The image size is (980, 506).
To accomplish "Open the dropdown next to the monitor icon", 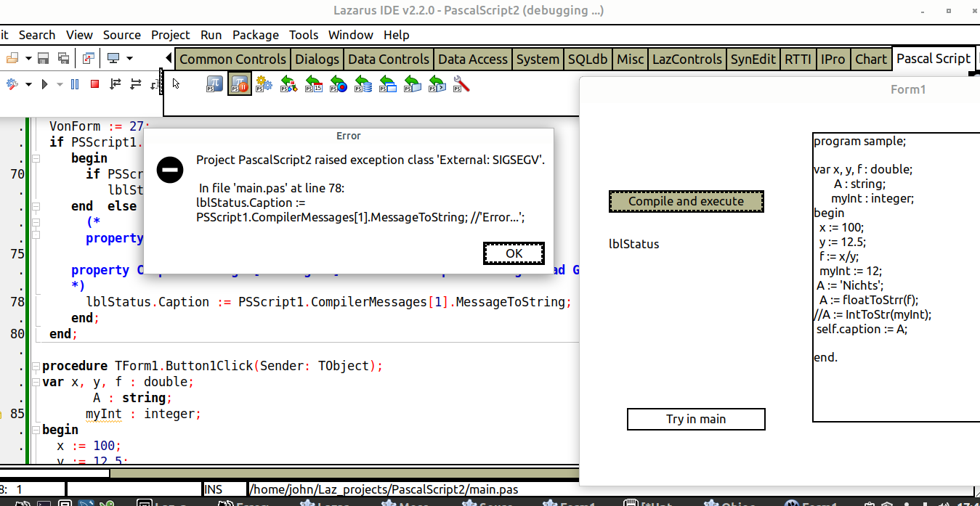I will (x=129, y=58).
